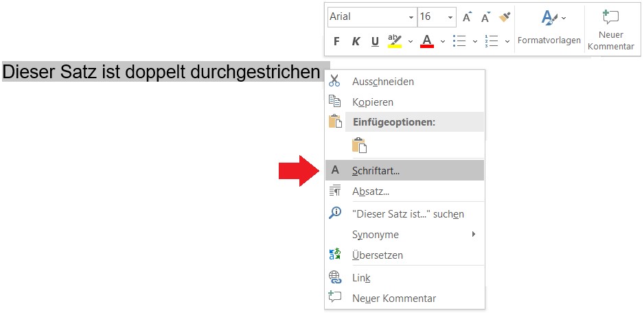Viewport: 644px width, 315px height.
Task: Click the selected text 'Dieser Satz ist doppelt durchgestrichen'
Action: [x=161, y=72]
